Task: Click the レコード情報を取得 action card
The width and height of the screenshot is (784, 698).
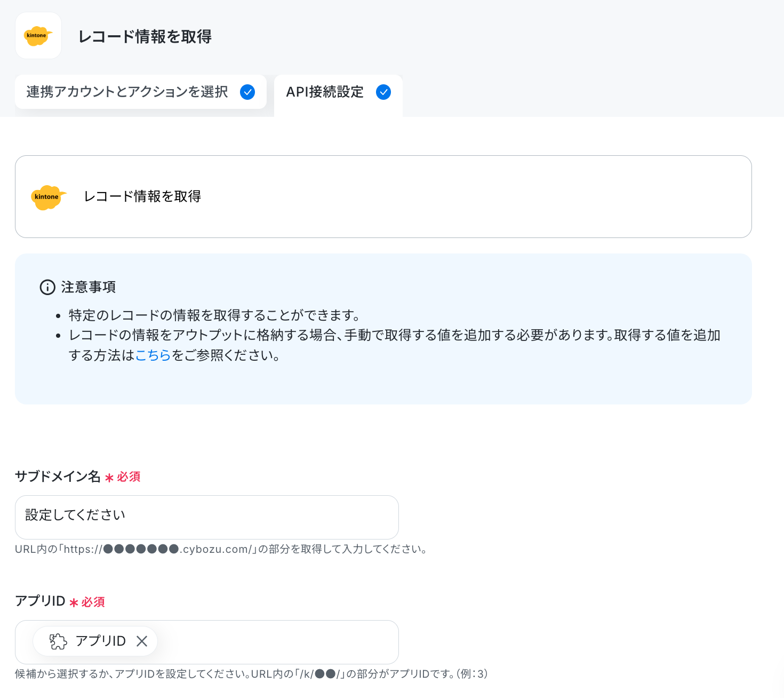Action: coord(383,196)
